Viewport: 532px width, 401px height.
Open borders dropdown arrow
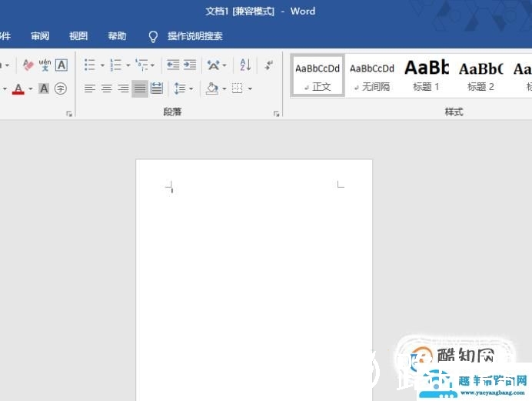click(250, 89)
